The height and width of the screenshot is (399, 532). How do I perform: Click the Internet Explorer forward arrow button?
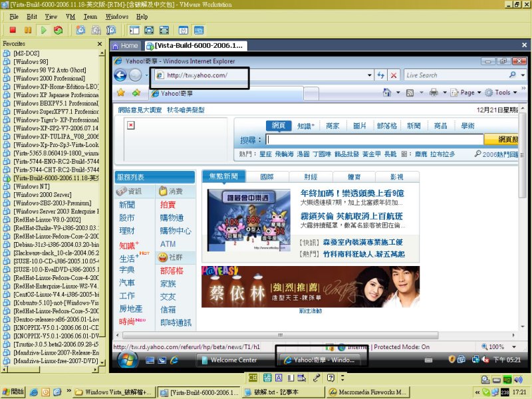pyautogui.click(x=136, y=75)
